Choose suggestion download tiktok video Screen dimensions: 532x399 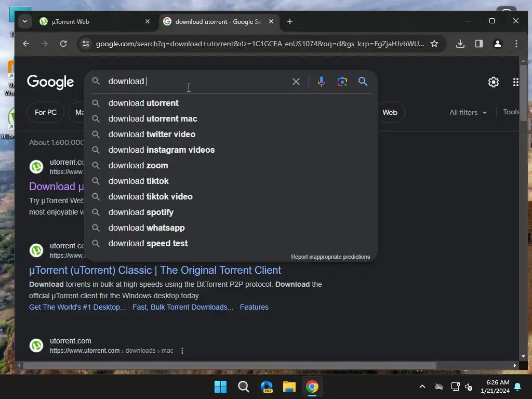[231, 197]
